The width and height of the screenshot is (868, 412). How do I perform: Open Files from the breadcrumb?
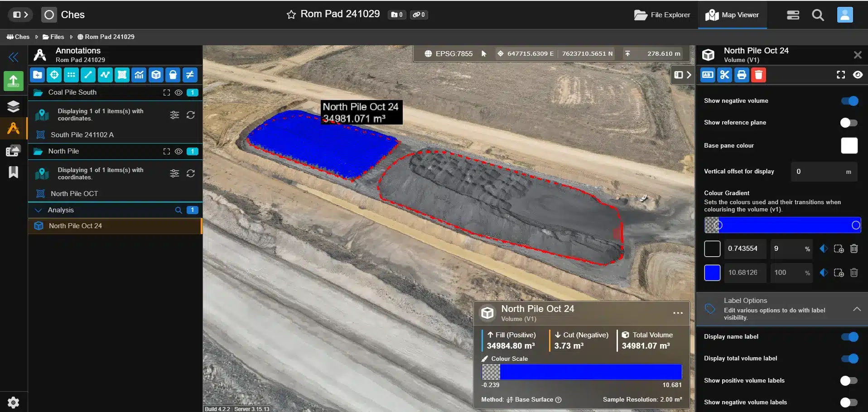coord(57,37)
